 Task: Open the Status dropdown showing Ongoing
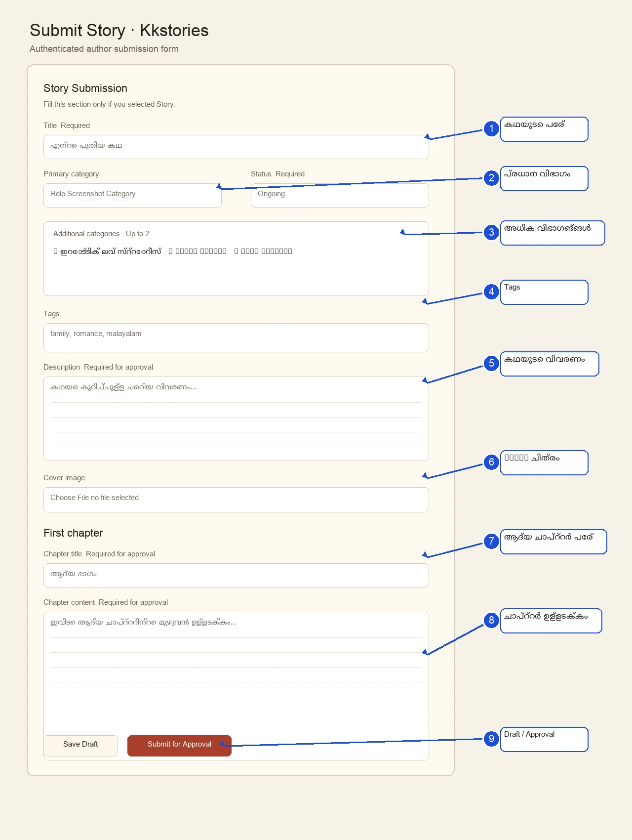pyautogui.click(x=340, y=195)
